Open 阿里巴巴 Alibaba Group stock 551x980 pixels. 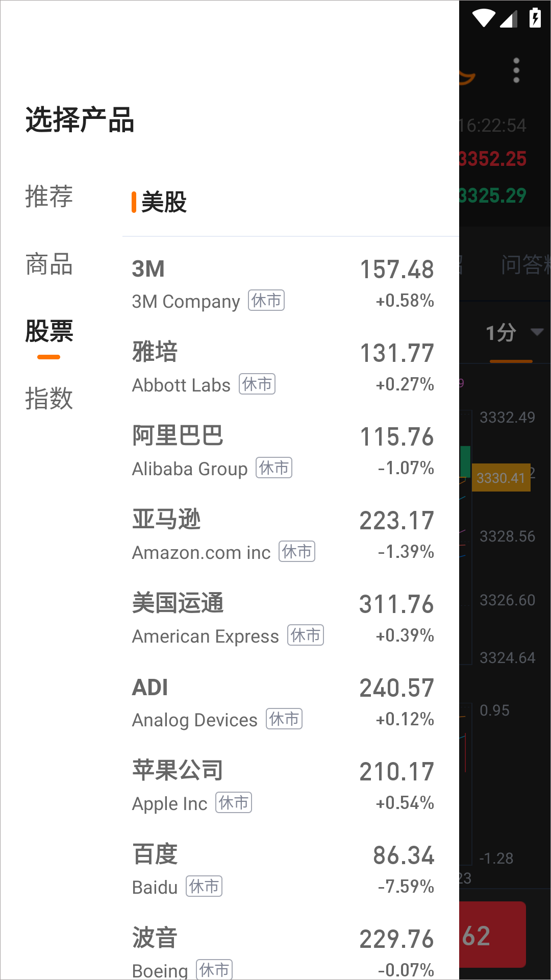point(283,451)
